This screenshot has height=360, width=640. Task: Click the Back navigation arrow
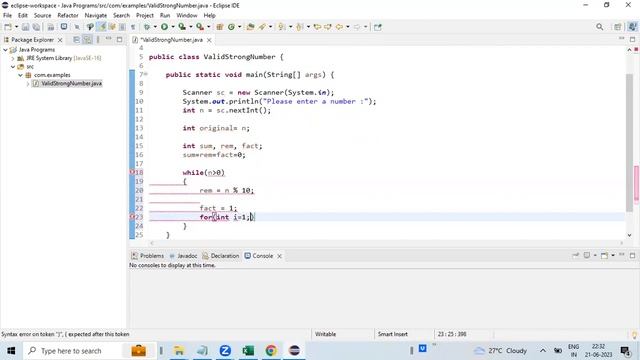click(339, 27)
